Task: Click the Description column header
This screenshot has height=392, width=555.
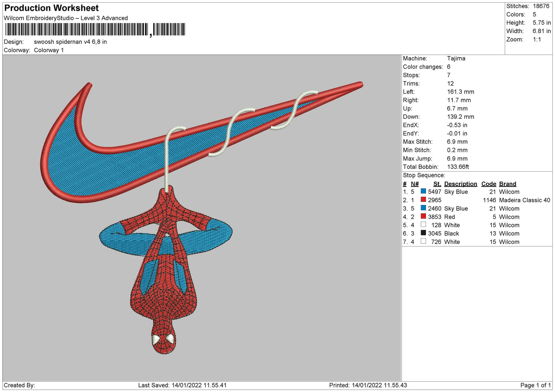Action: (461, 184)
